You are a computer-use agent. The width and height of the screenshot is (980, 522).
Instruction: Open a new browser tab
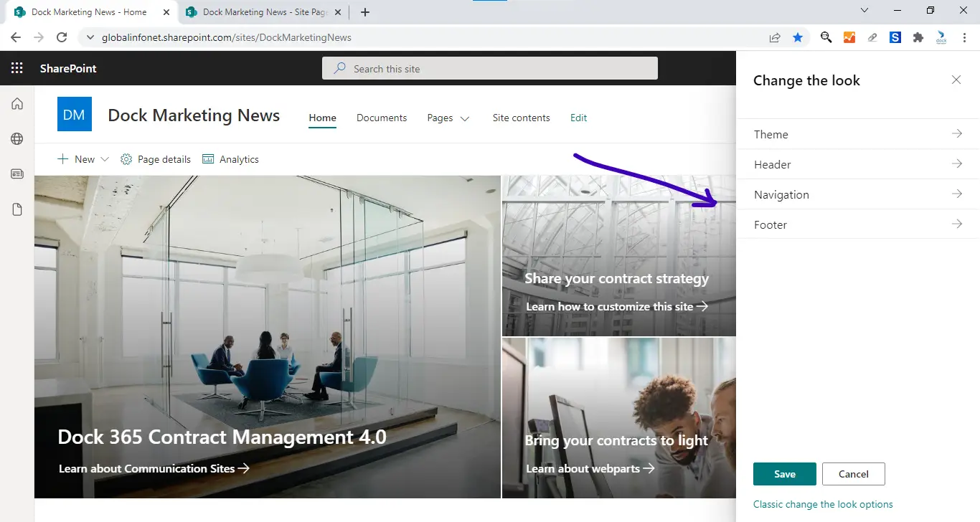pos(365,12)
